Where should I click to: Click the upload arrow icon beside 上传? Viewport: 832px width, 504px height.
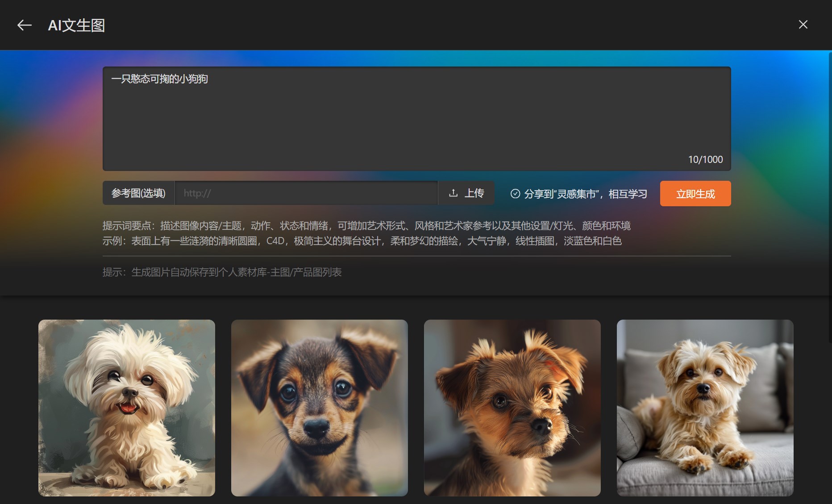[453, 193]
